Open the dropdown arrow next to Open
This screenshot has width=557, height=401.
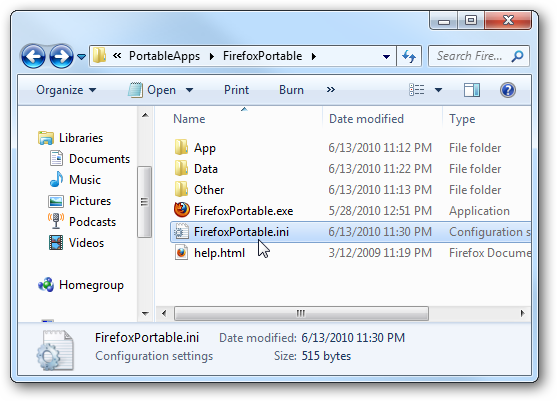point(190,90)
